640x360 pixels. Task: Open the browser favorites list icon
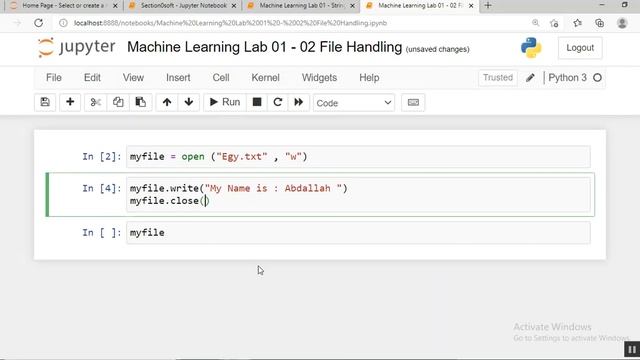point(577,23)
